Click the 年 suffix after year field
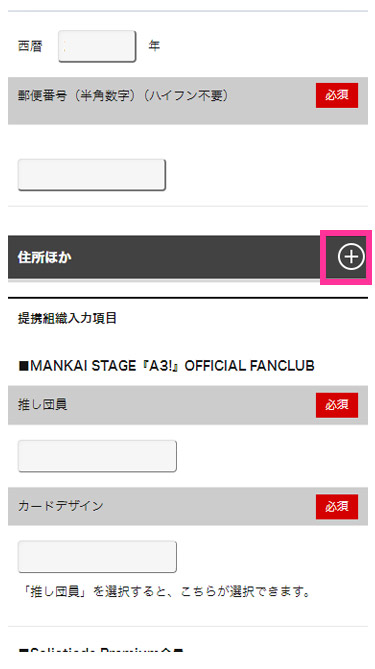 154,46
